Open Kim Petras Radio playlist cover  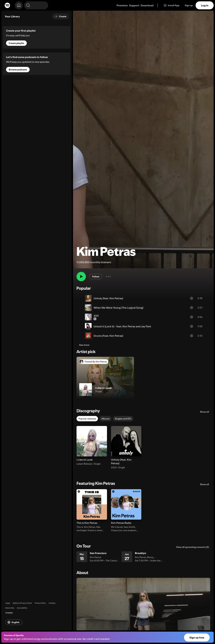126,504
